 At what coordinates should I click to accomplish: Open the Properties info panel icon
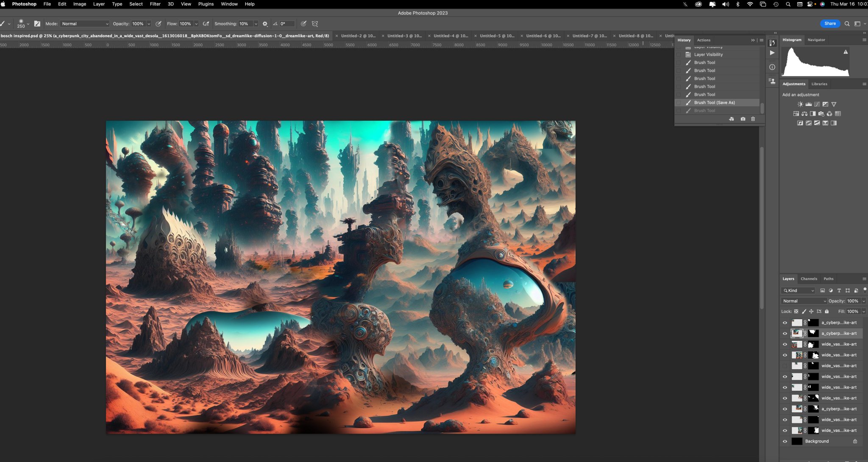[772, 67]
